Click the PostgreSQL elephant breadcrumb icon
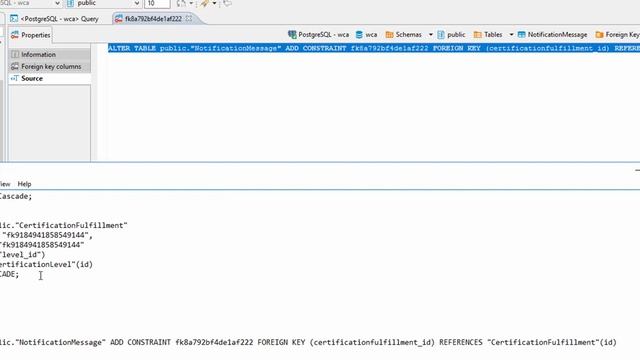 [292, 35]
